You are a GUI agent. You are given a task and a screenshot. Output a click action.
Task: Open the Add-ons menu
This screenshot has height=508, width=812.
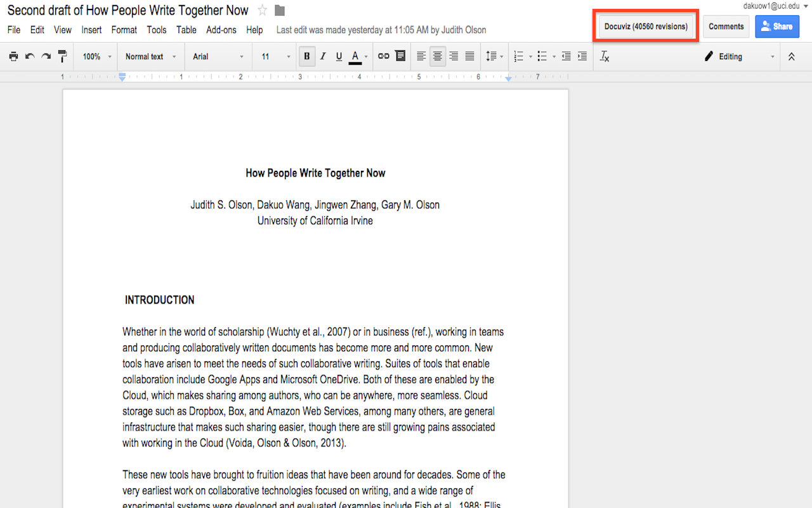[221, 30]
